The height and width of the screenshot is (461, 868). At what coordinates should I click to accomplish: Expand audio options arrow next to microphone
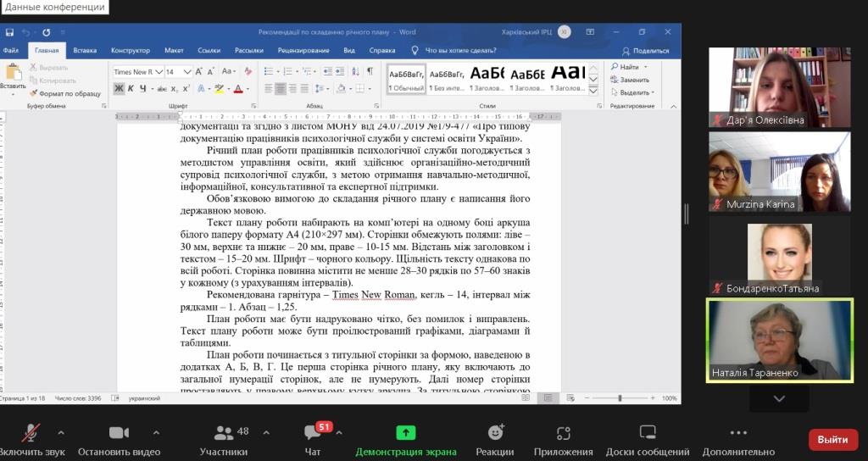61,433
